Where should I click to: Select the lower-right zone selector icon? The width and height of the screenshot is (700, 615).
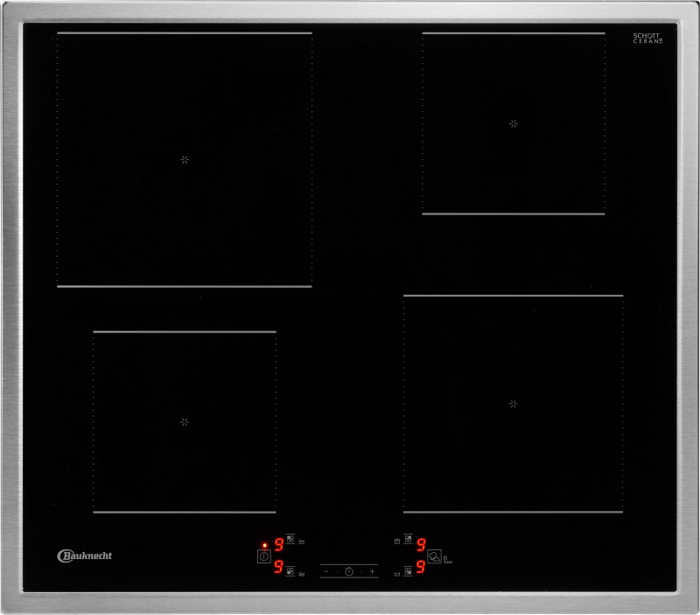point(408,571)
